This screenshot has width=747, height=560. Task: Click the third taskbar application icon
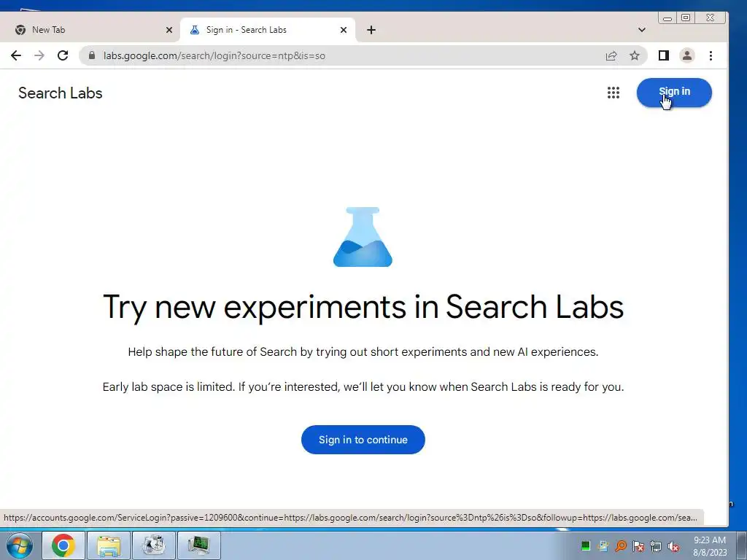(x=153, y=545)
